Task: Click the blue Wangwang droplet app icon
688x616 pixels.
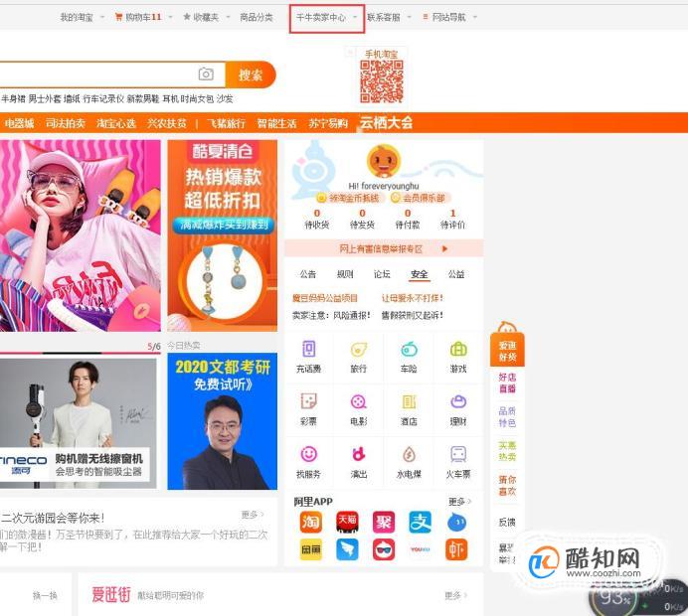Action: coord(456,523)
